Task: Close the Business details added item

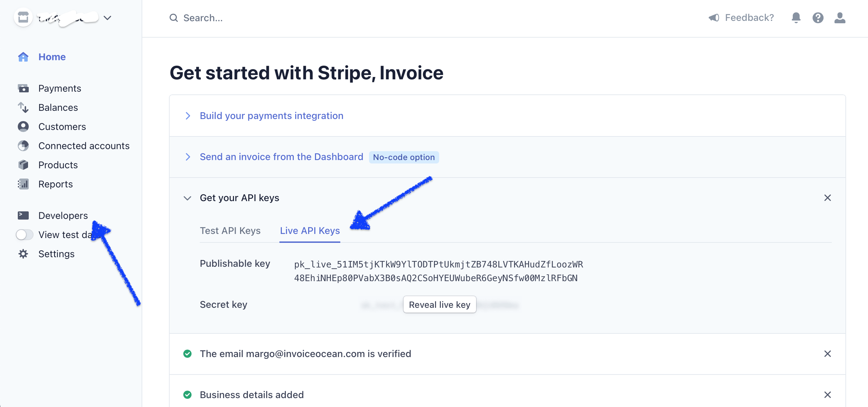Action: 828,395
